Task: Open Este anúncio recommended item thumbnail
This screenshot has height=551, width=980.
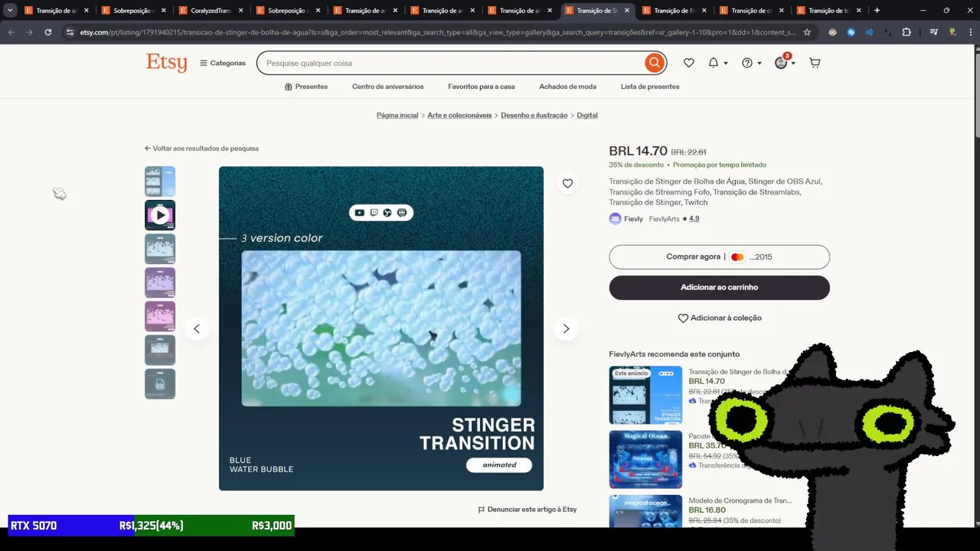Action: point(645,395)
